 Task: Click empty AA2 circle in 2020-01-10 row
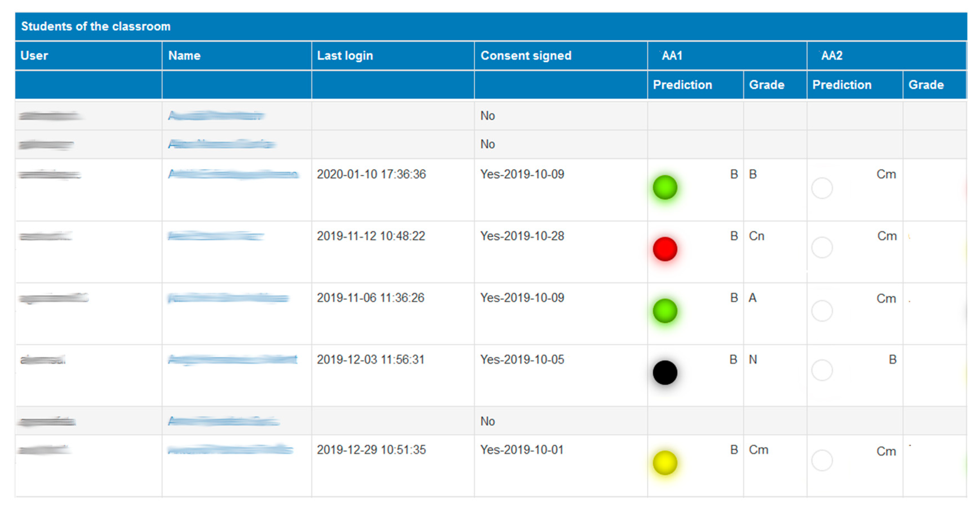pyautogui.click(x=822, y=188)
